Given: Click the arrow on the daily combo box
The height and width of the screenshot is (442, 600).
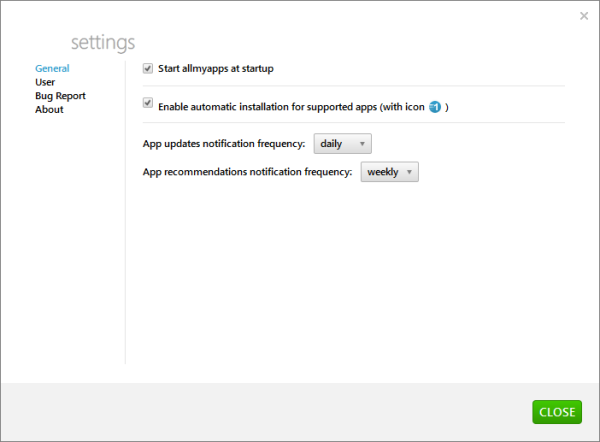Looking at the screenshot, I should [362, 143].
